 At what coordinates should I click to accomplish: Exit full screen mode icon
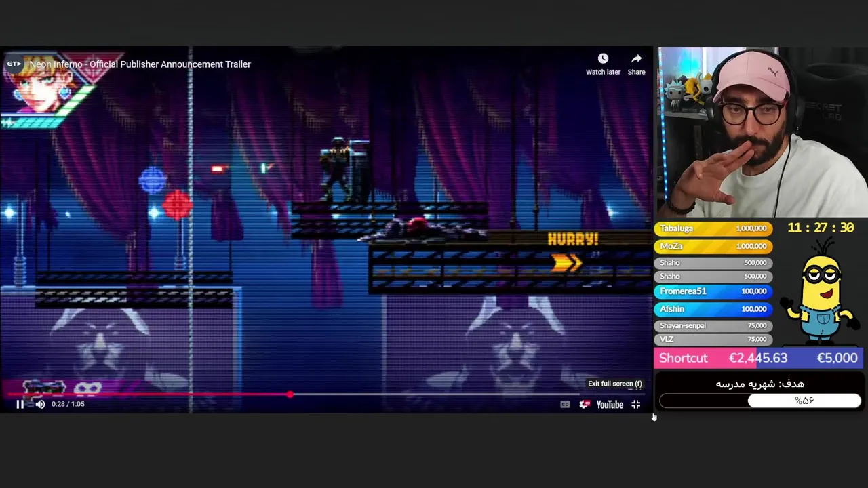click(x=636, y=405)
